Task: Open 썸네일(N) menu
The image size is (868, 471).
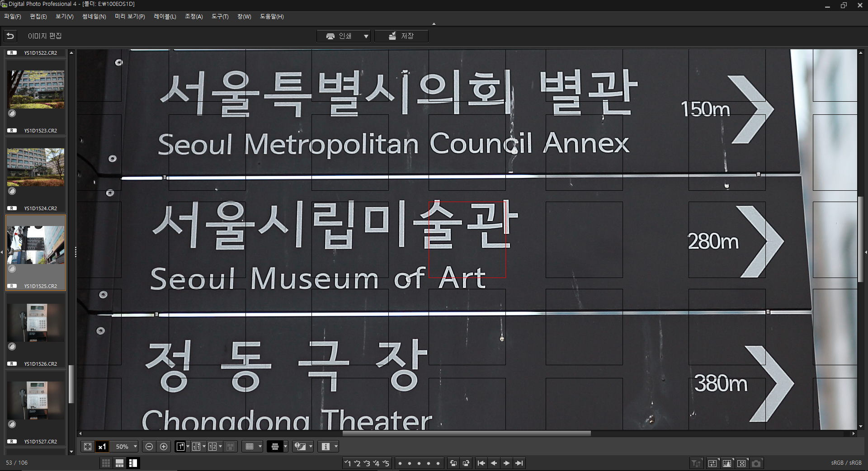Action: point(94,17)
